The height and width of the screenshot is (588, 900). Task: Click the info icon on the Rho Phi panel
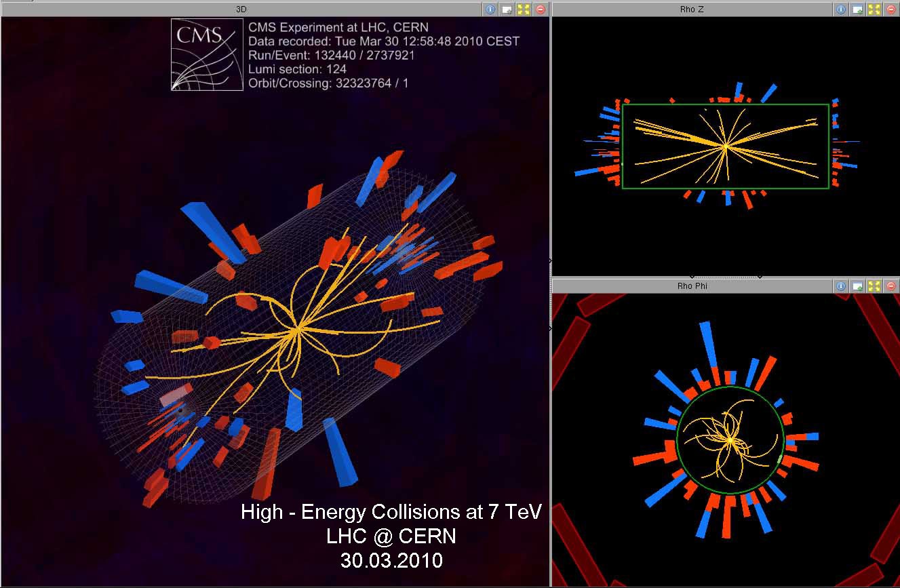click(x=841, y=286)
